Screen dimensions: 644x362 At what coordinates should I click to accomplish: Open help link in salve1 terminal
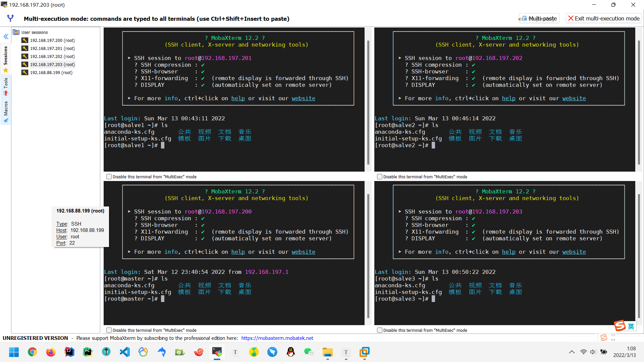point(238,98)
